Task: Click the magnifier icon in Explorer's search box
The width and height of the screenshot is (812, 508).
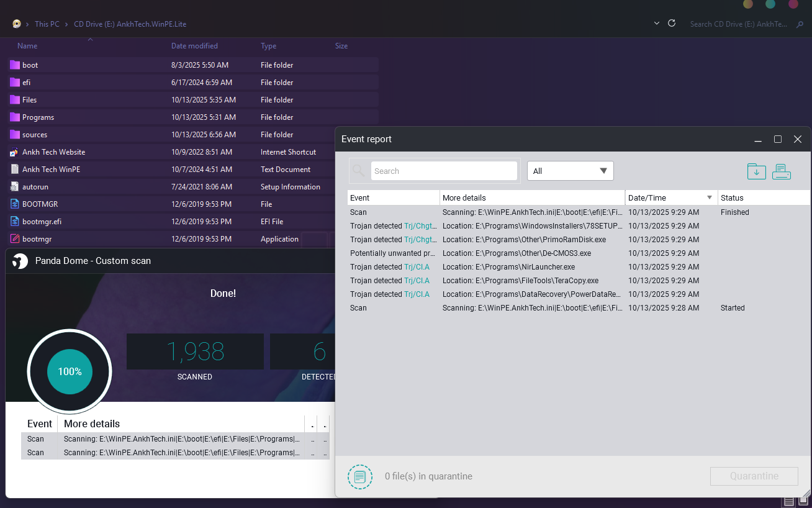Action: [x=799, y=24]
